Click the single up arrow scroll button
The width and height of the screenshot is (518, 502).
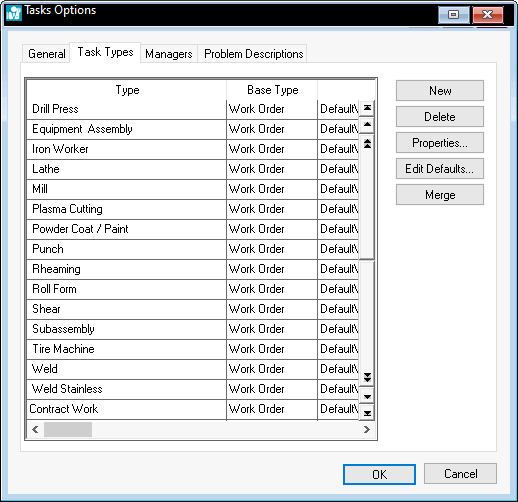(x=367, y=125)
